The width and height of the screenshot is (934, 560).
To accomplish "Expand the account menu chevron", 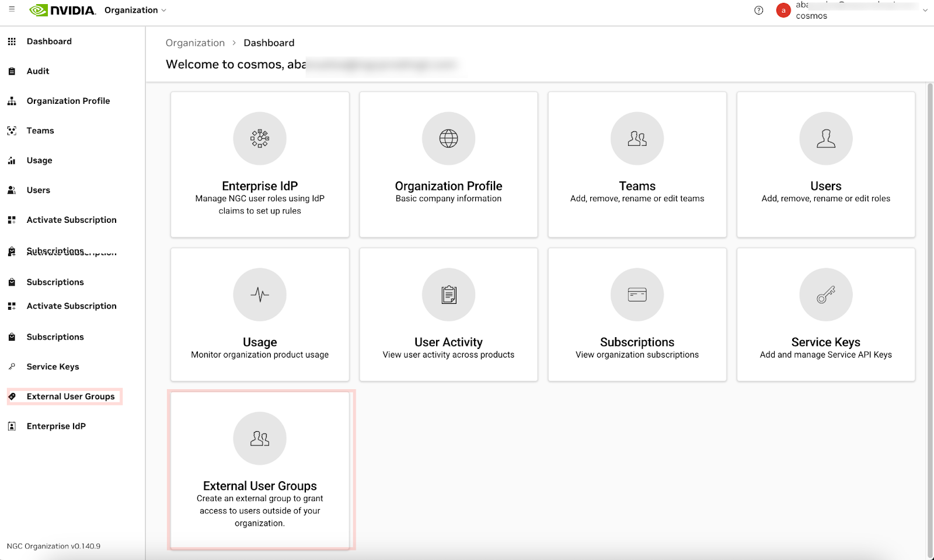I will (925, 10).
